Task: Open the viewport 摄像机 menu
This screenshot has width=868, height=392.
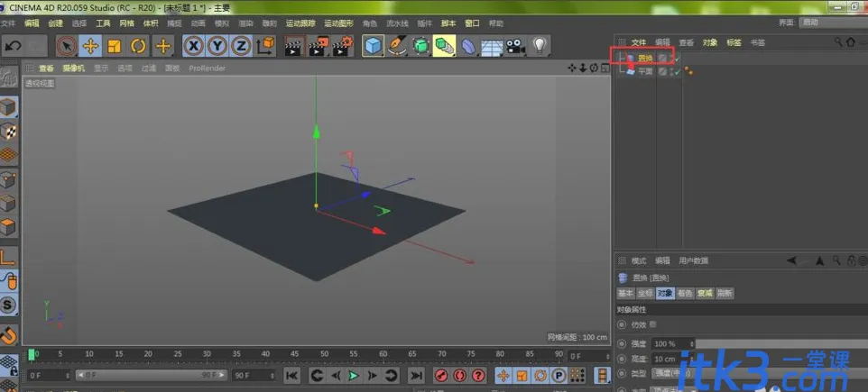Action: [x=73, y=68]
